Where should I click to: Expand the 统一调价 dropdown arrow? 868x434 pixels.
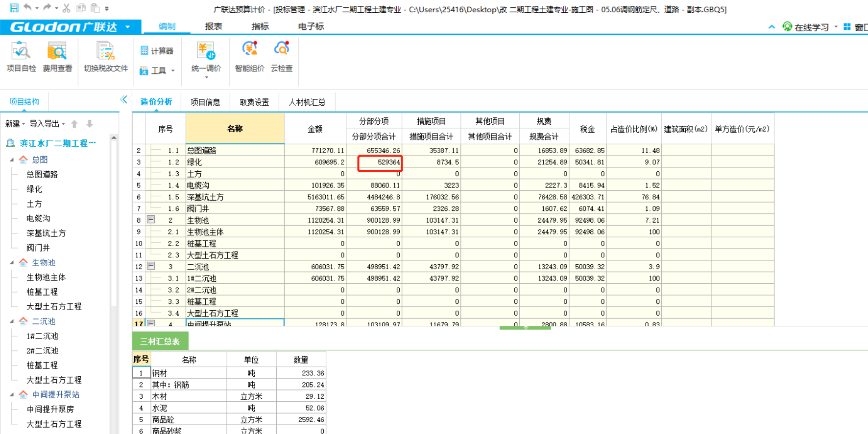click(206, 77)
